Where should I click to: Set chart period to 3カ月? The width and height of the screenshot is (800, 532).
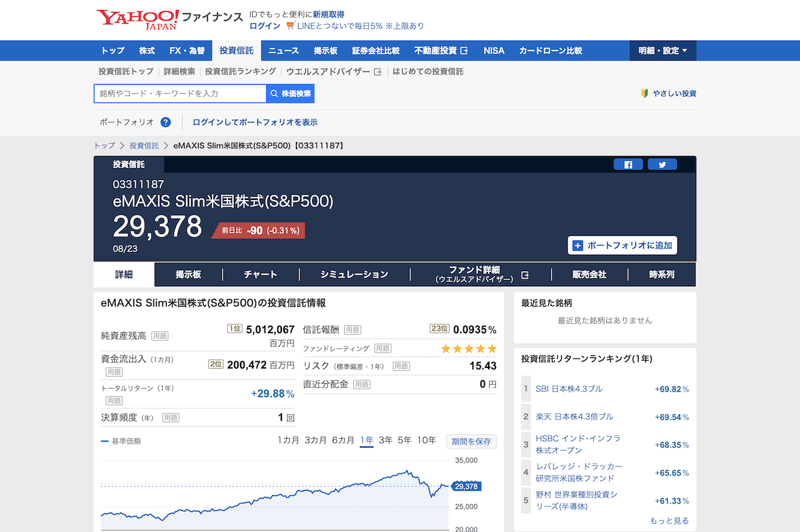[315, 440]
